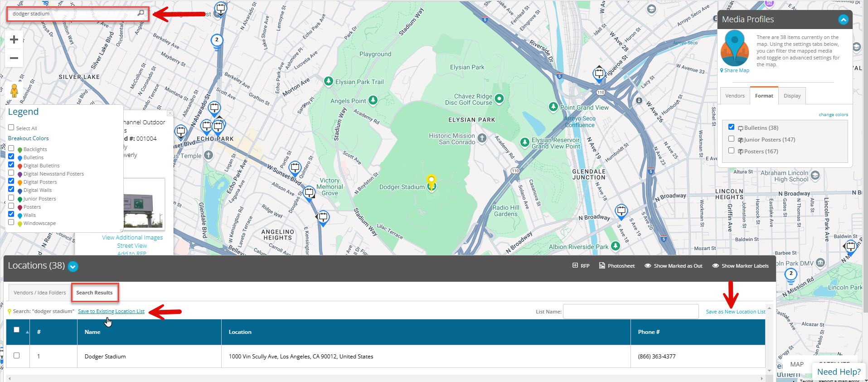This screenshot has width=868, height=382.
Task: Click the Elysian Park Trail park icon
Action: [329, 81]
